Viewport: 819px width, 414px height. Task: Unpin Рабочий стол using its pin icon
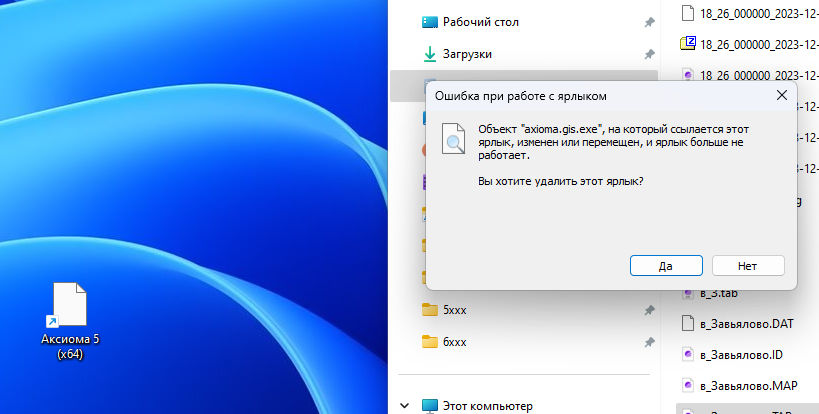tap(649, 22)
